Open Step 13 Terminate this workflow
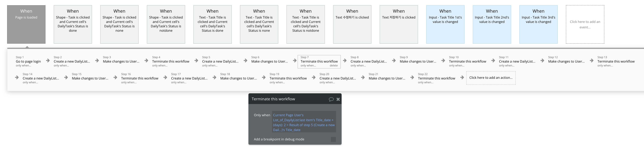644x157 pixels. coord(616,61)
